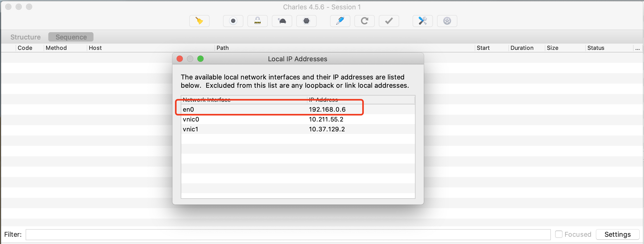Toggle recording with the record button

click(233, 21)
